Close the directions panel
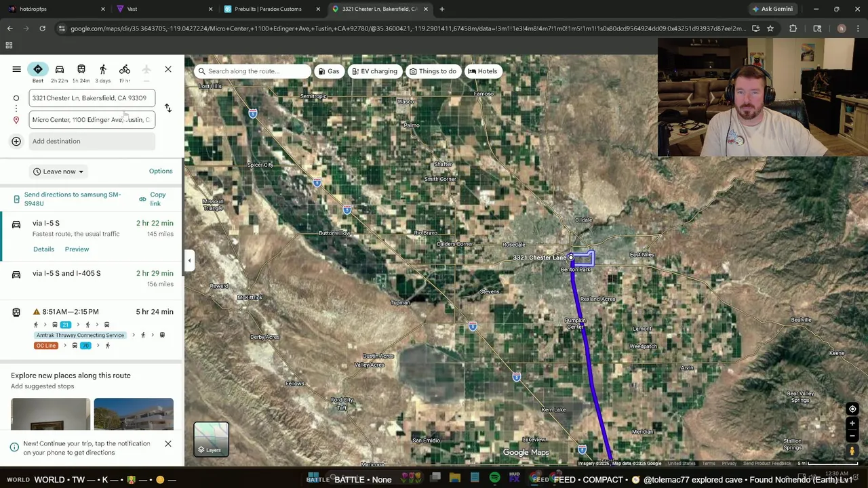The height and width of the screenshot is (488, 868). (168, 69)
